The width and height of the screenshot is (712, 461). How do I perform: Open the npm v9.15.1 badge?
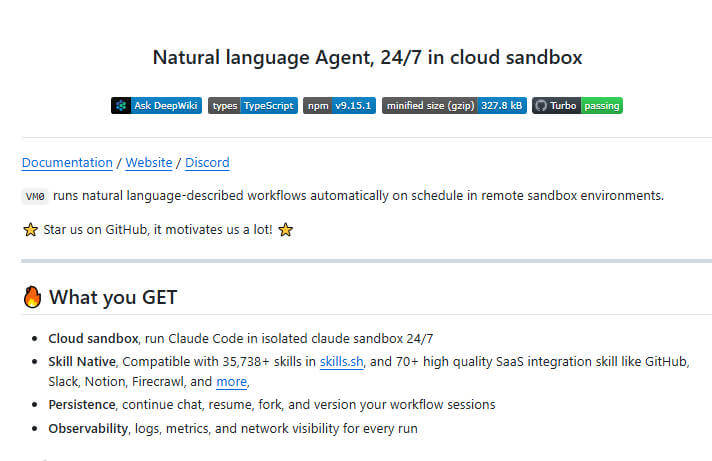point(339,105)
